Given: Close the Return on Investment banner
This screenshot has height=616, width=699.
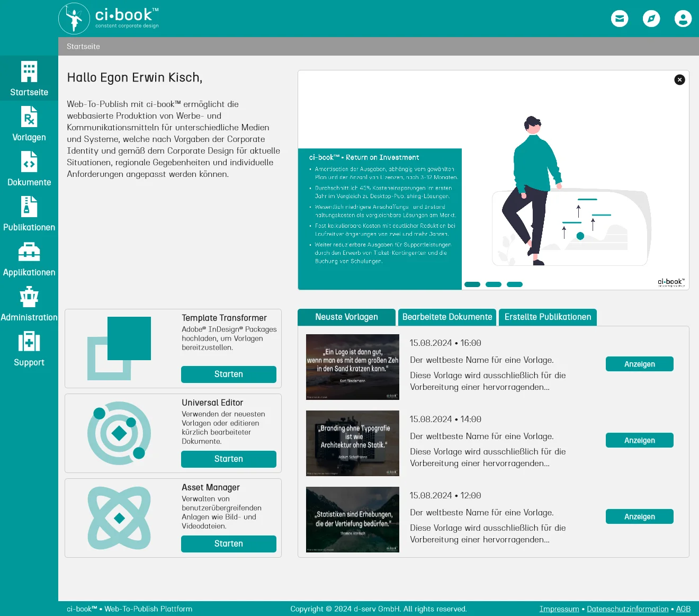Looking at the screenshot, I should [x=679, y=79].
